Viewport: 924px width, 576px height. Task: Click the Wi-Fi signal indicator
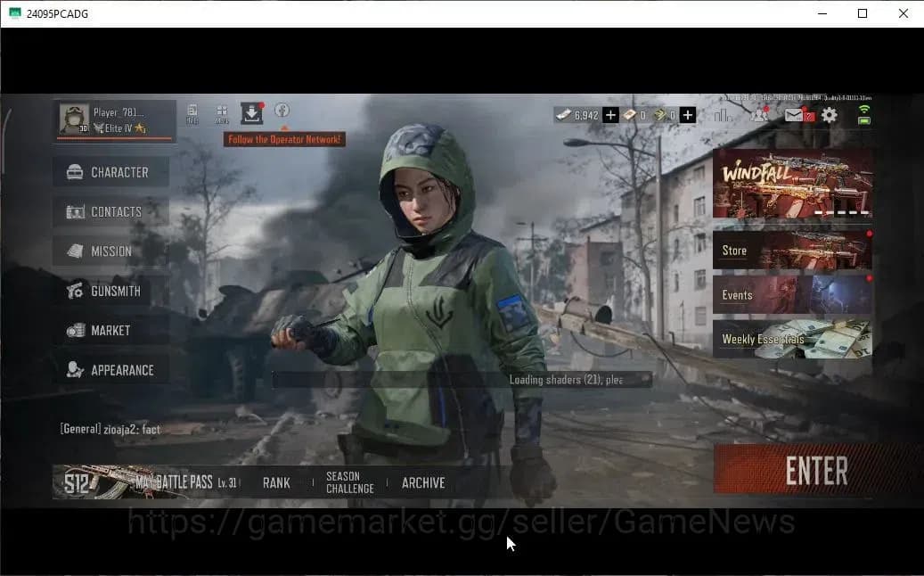pyautogui.click(x=864, y=109)
